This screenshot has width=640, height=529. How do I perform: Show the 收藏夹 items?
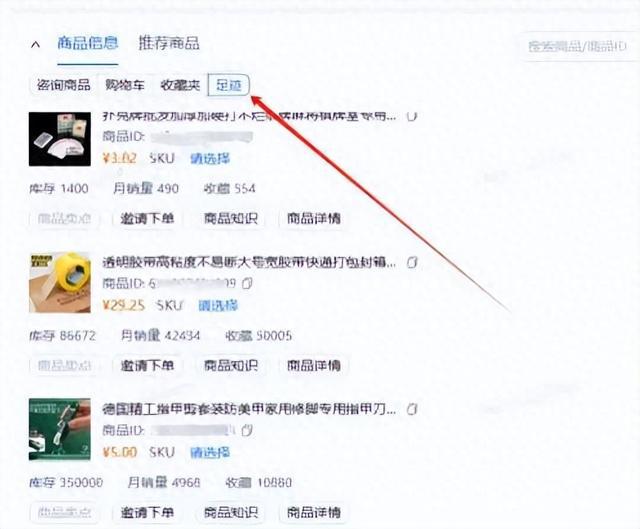pyautogui.click(x=180, y=85)
